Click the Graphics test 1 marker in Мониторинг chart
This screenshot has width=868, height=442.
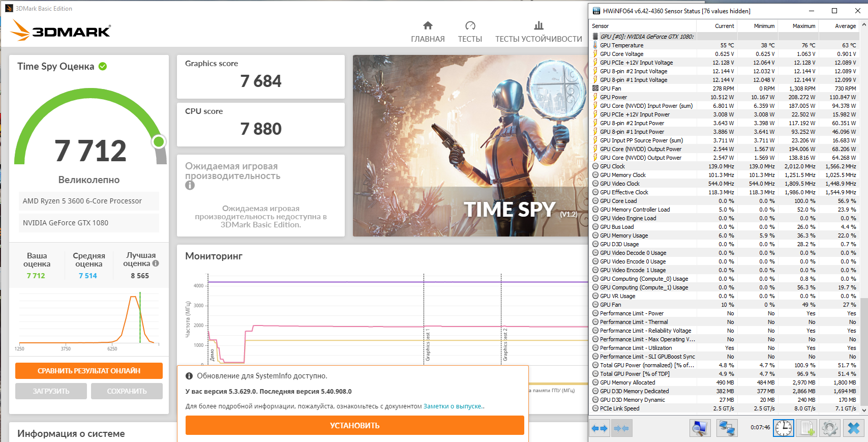point(428,344)
